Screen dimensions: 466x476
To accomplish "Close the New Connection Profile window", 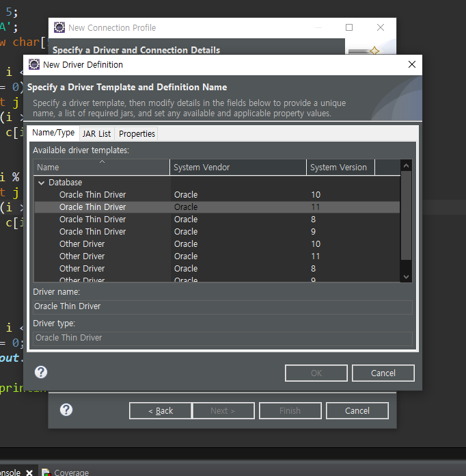I will (x=381, y=27).
